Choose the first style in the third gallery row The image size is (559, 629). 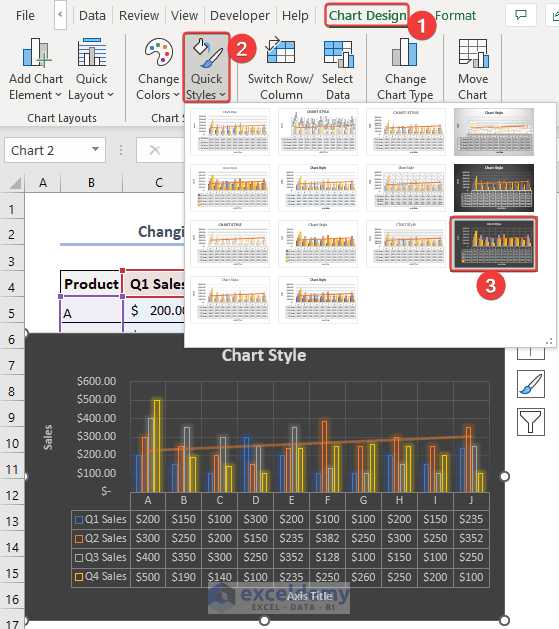[x=230, y=244]
